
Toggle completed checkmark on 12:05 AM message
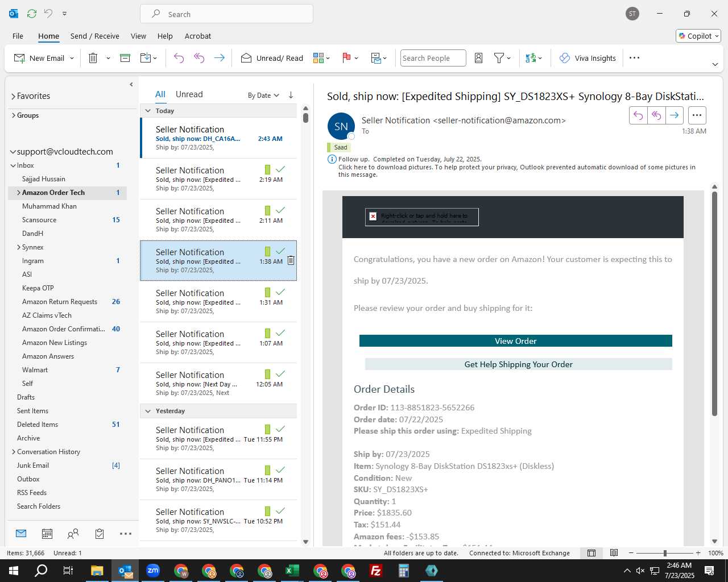pyautogui.click(x=280, y=374)
